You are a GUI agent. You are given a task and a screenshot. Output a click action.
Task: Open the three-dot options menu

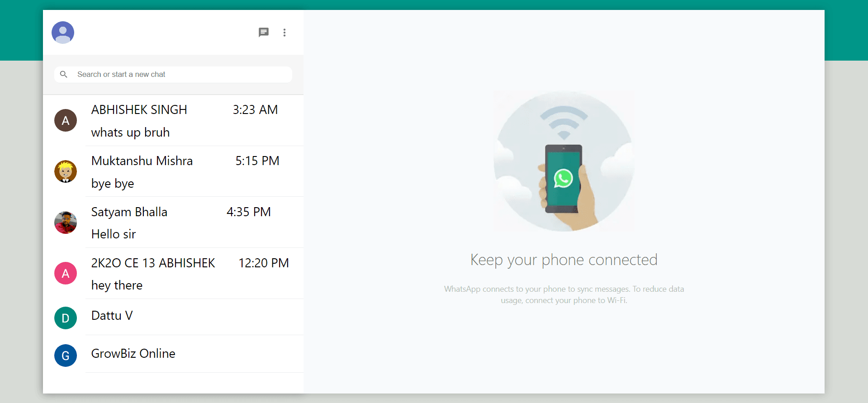(x=285, y=33)
